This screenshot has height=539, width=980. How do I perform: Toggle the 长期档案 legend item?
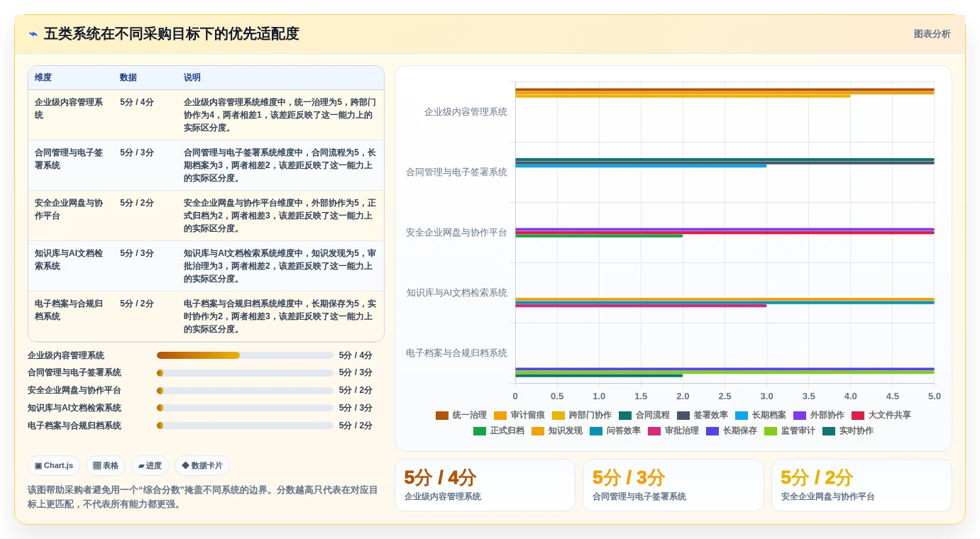coord(761,415)
